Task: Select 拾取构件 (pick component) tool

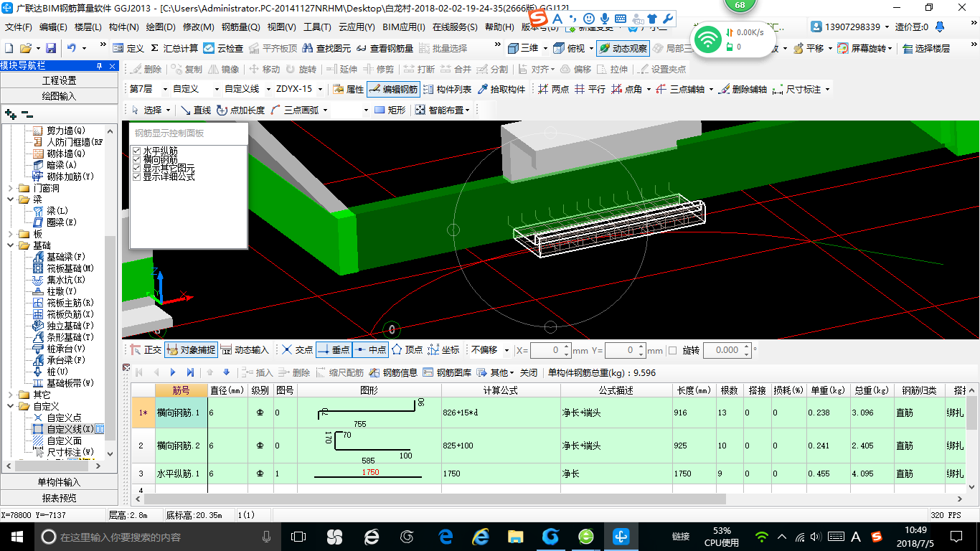Action: point(501,89)
